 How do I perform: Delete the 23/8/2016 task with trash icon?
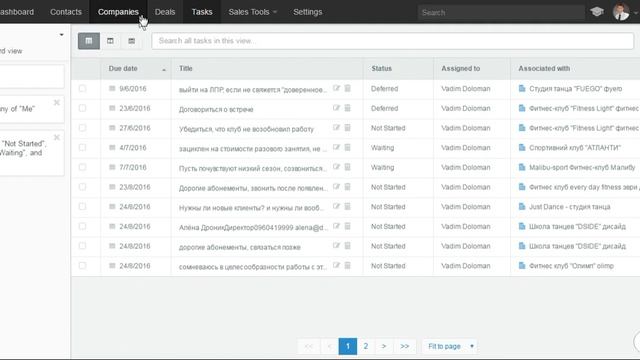pos(347,187)
